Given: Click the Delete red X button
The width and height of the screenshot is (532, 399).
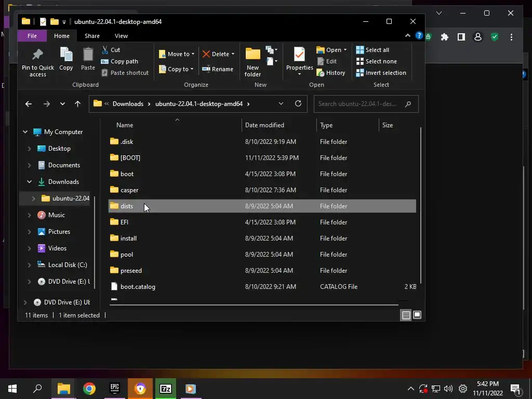Looking at the screenshot, I should coord(216,54).
